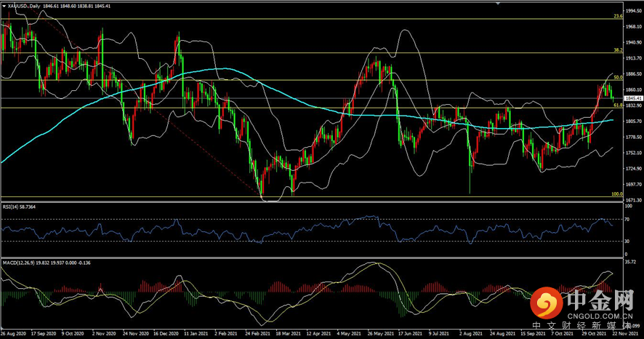Click price scale value 1697.70

click(x=633, y=185)
